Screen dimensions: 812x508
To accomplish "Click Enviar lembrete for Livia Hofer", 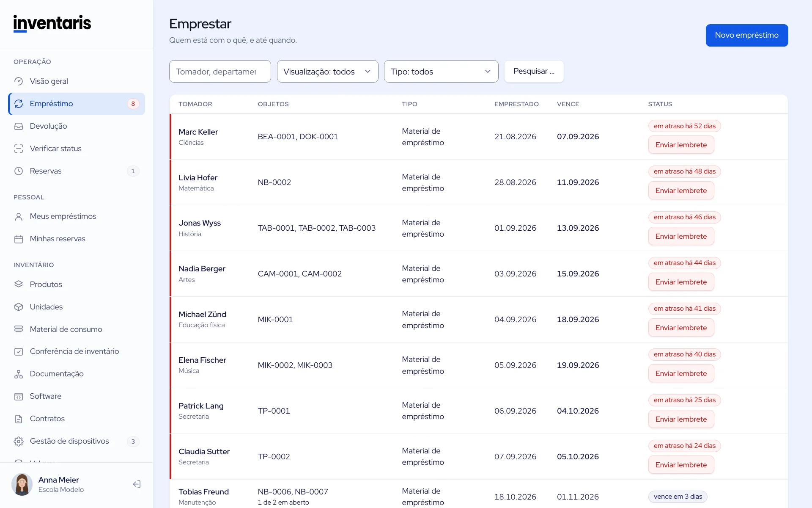I will click(681, 190).
